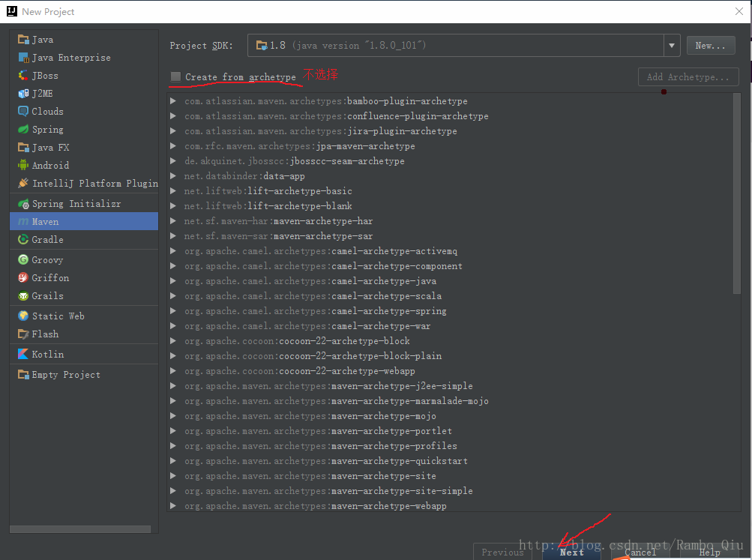This screenshot has height=560, width=752.
Task: Click the sidebar horizontal scrollbar
Action: click(80, 529)
